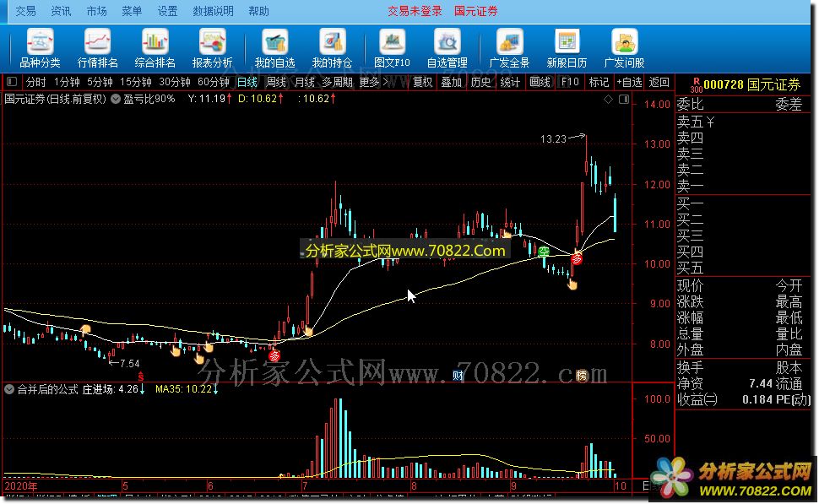
Task: Open the 数据说明 menu
Action: [x=213, y=11]
